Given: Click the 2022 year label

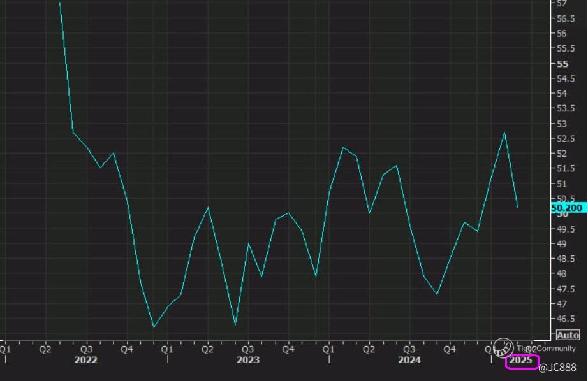Looking at the screenshot, I should [x=86, y=361].
